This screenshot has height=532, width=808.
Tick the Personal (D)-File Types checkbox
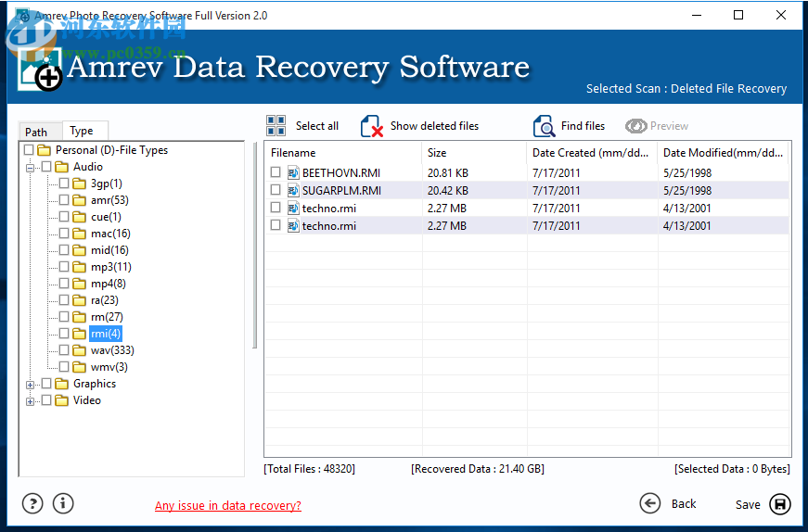pyautogui.click(x=29, y=150)
